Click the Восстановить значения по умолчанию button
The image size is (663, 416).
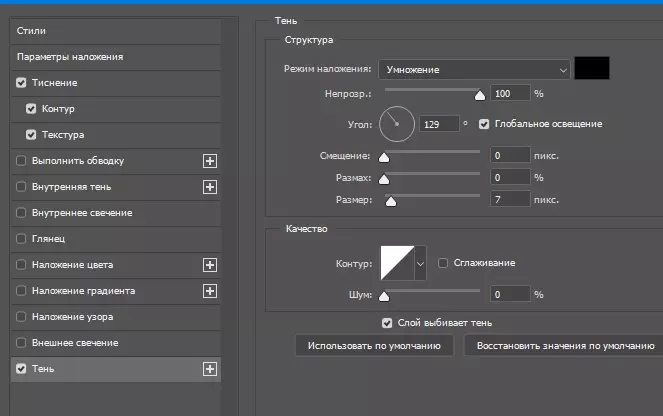pos(559,345)
